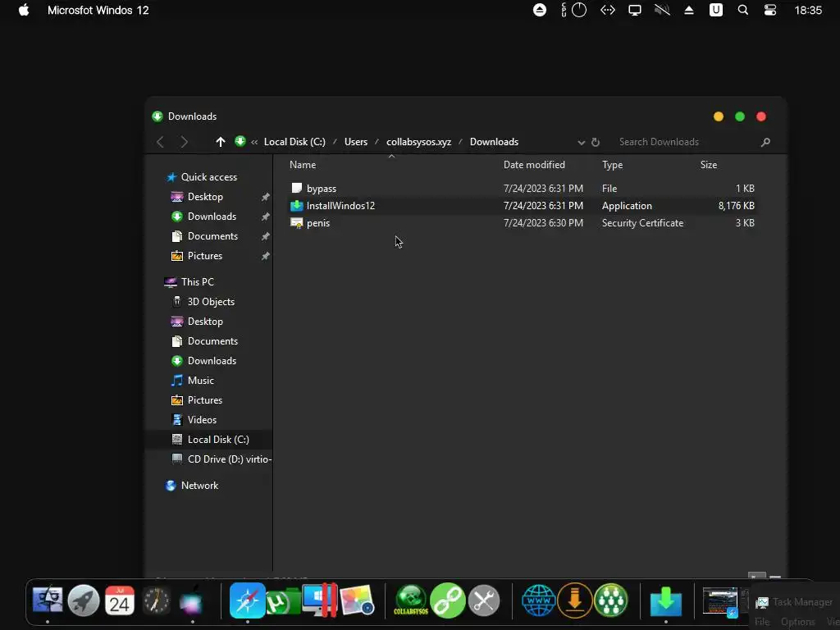This screenshot has width=840, height=630.
Task: Open the Apple logo menu
Action: [24, 10]
